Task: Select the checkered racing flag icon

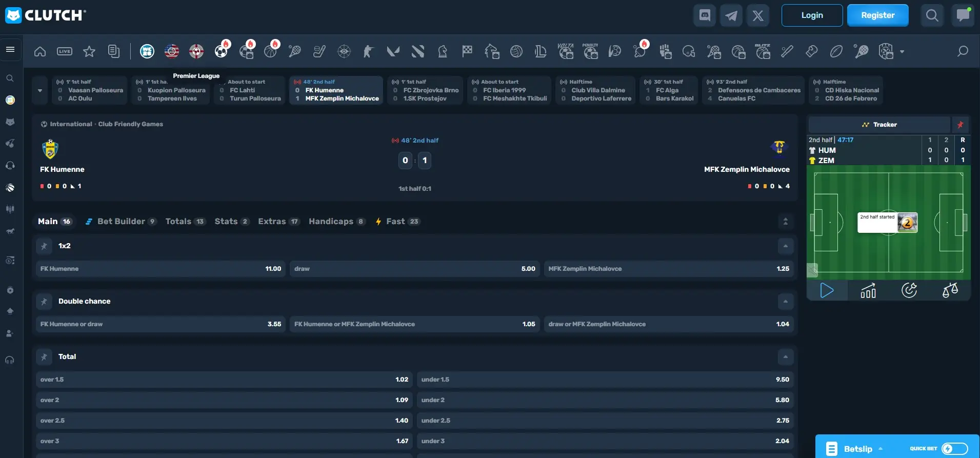Action: pos(467,51)
